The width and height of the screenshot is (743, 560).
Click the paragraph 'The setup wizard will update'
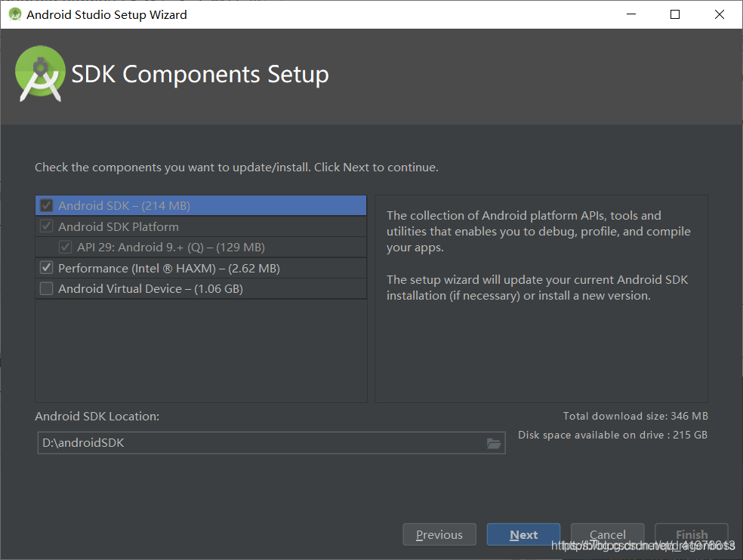538,288
